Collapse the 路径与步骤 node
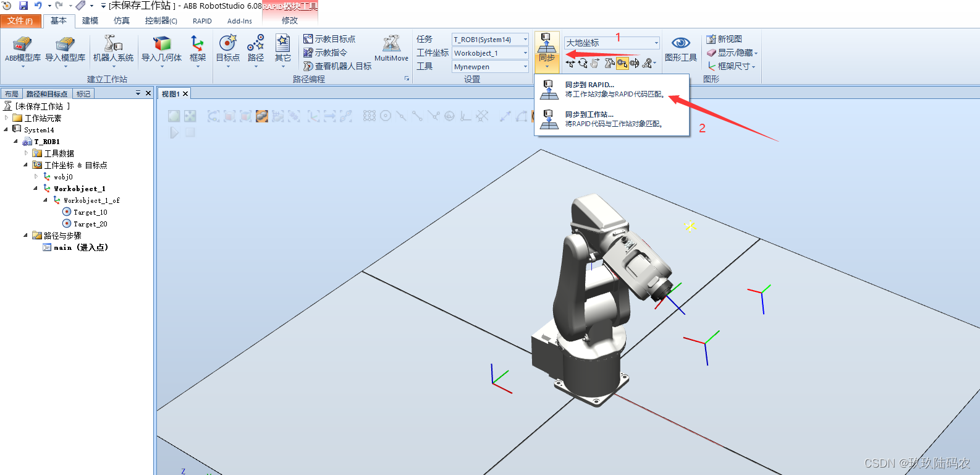980x475 pixels. pos(26,235)
